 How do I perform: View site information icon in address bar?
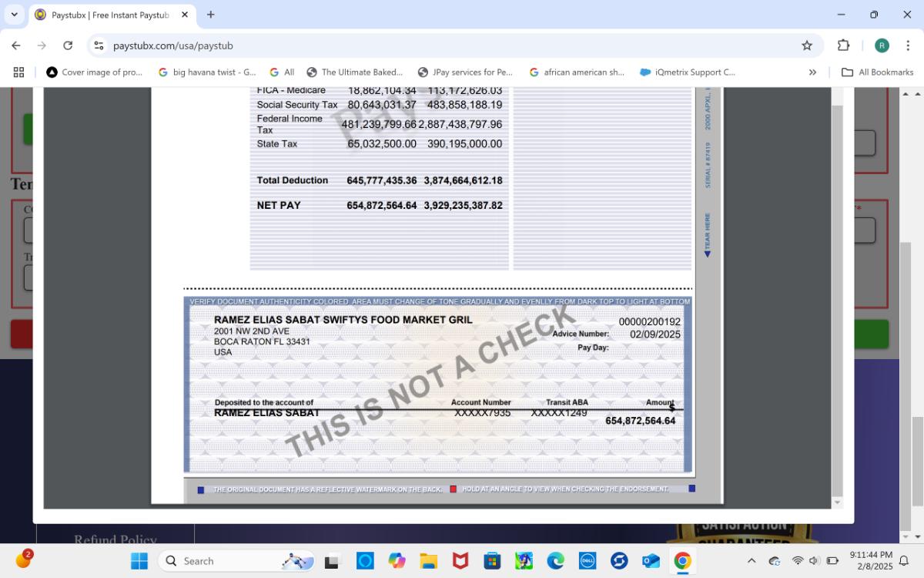[x=99, y=45]
